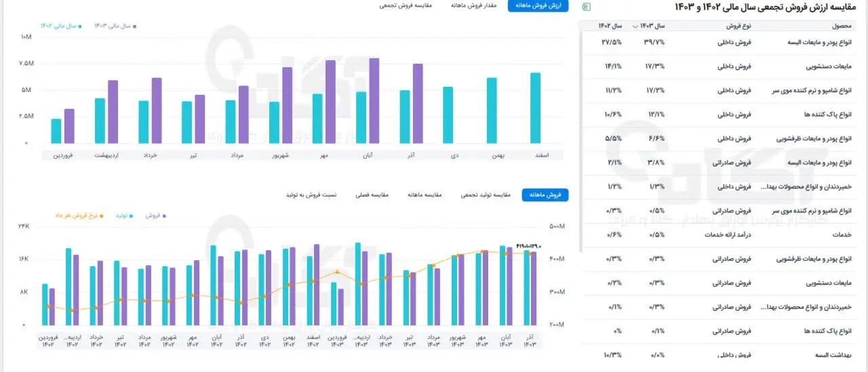Toggle the تولید series in lower legend
868x372 pixels.
123,215
